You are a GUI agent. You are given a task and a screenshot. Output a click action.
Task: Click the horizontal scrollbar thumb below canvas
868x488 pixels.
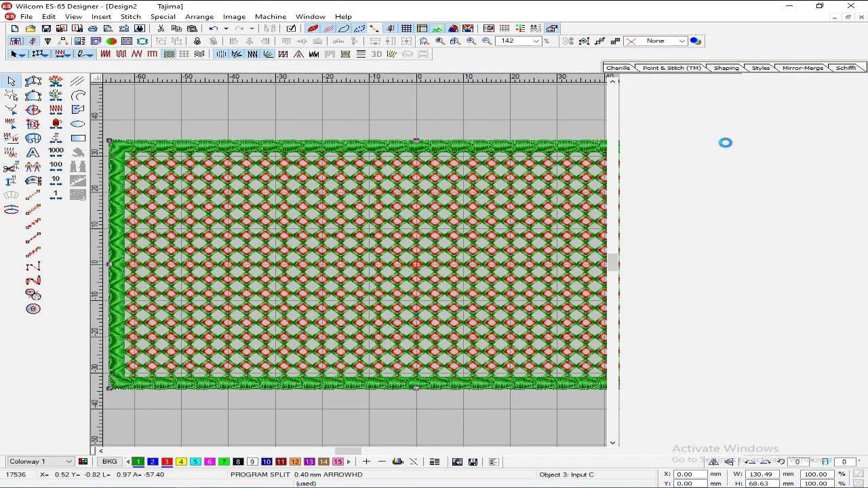[348, 451]
